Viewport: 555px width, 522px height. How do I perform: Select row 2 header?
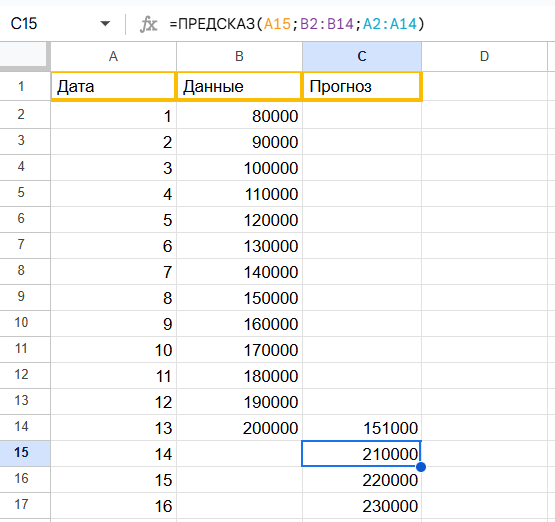pyautogui.click(x=21, y=115)
